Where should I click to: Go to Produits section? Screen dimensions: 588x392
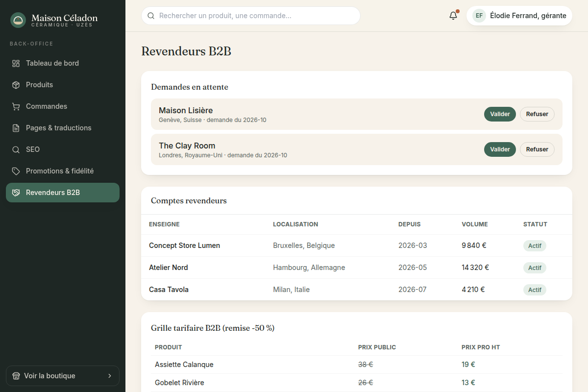[63, 85]
